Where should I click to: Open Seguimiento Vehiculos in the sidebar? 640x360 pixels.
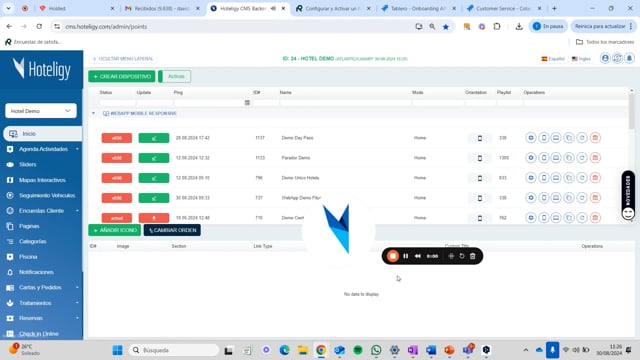[x=47, y=196]
